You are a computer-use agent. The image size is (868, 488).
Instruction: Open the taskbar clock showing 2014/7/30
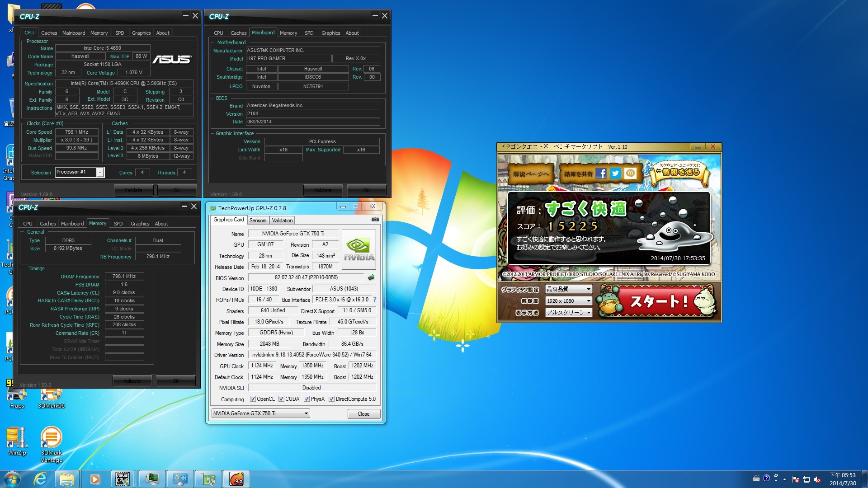tap(842, 479)
